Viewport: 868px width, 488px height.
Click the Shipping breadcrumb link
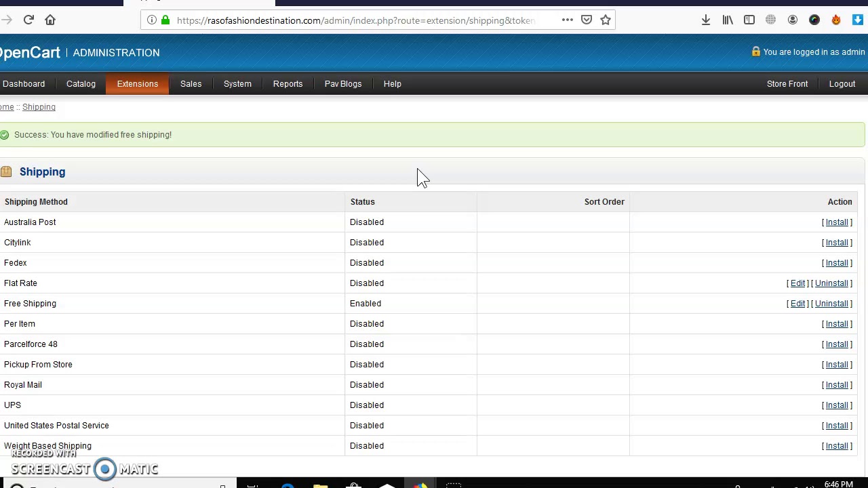point(39,107)
